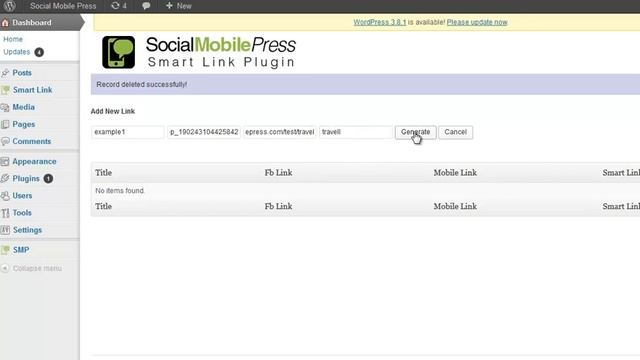This screenshot has height=360, width=640.
Task: Click Record deleted successfully notice
Action: coord(365,84)
